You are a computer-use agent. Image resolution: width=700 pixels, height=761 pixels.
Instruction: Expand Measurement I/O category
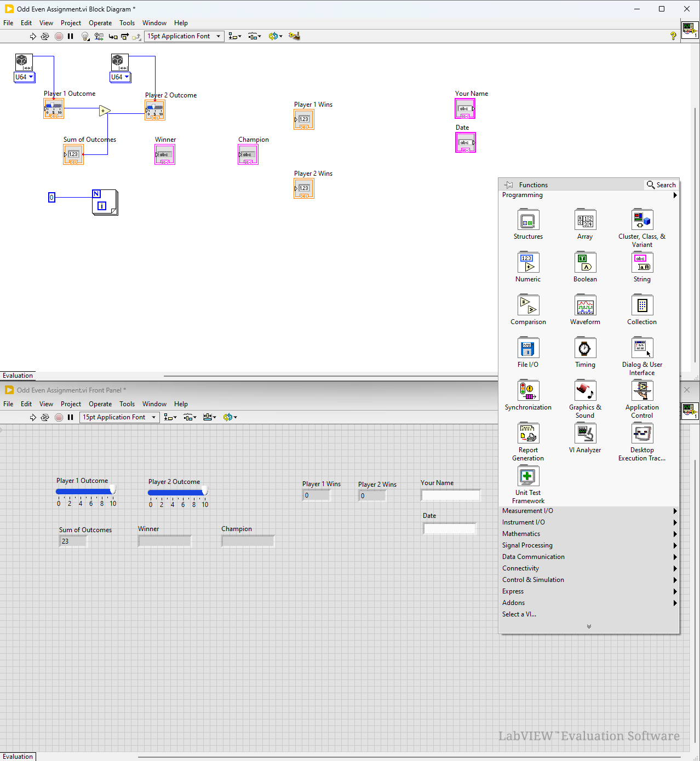[x=589, y=511]
